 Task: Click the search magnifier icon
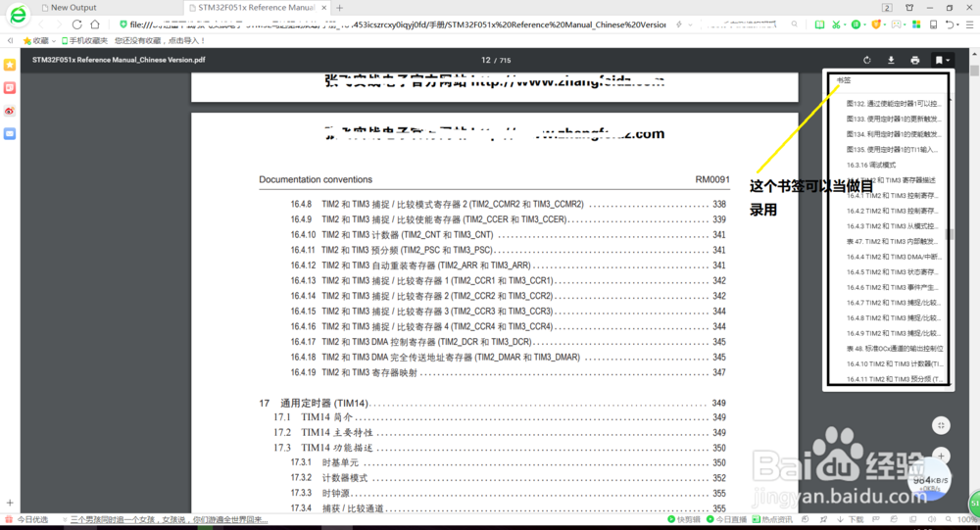(795, 24)
